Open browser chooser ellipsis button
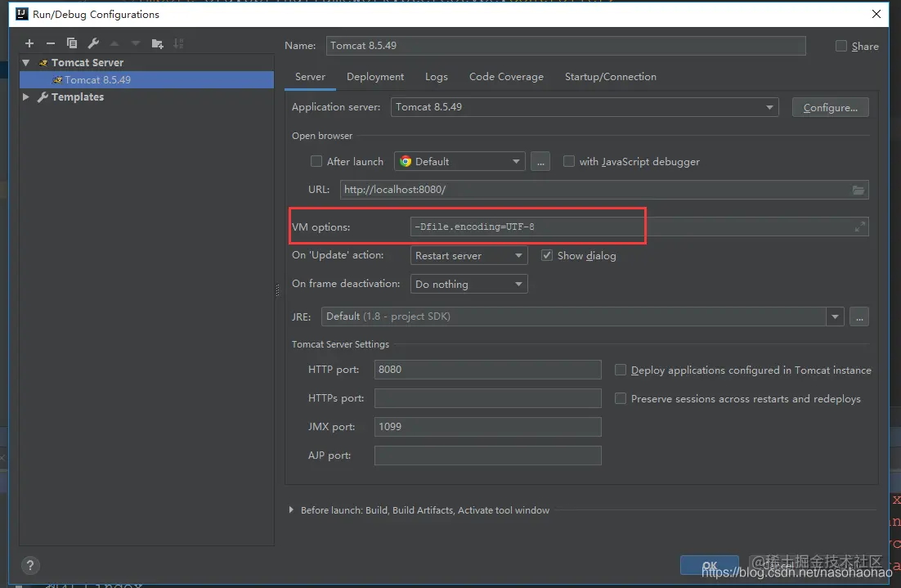This screenshot has height=588, width=901. tap(540, 161)
